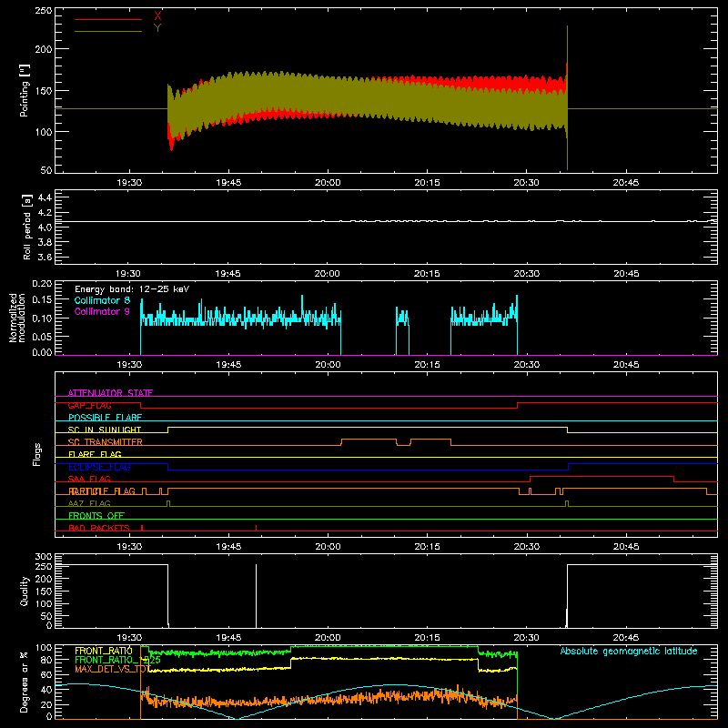Click the FRONT_RATIO legend entry
This screenshot has height=728, width=728.
(x=104, y=651)
